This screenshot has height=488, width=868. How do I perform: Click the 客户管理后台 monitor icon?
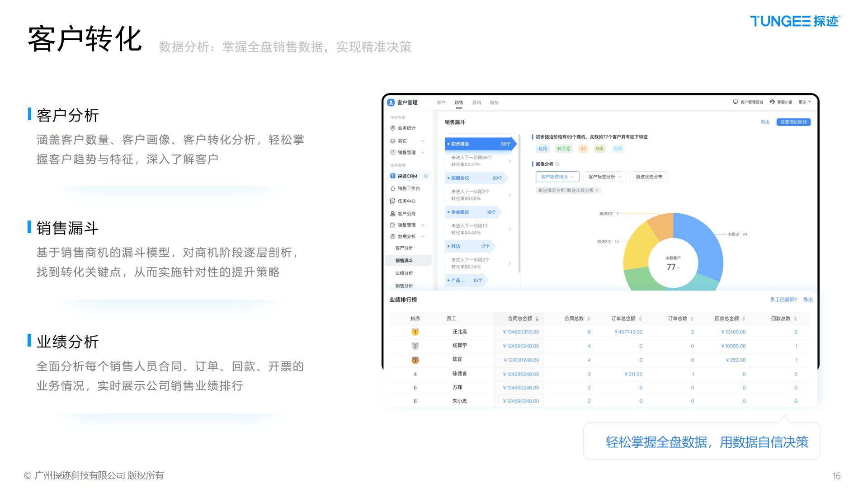point(736,102)
